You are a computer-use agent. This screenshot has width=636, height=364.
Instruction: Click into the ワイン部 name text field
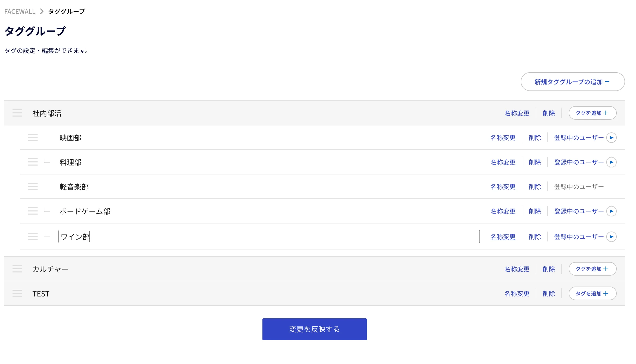tap(269, 236)
